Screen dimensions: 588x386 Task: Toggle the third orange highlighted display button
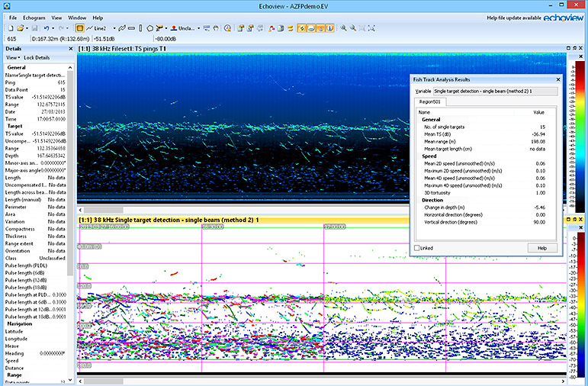(x=320, y=28)
